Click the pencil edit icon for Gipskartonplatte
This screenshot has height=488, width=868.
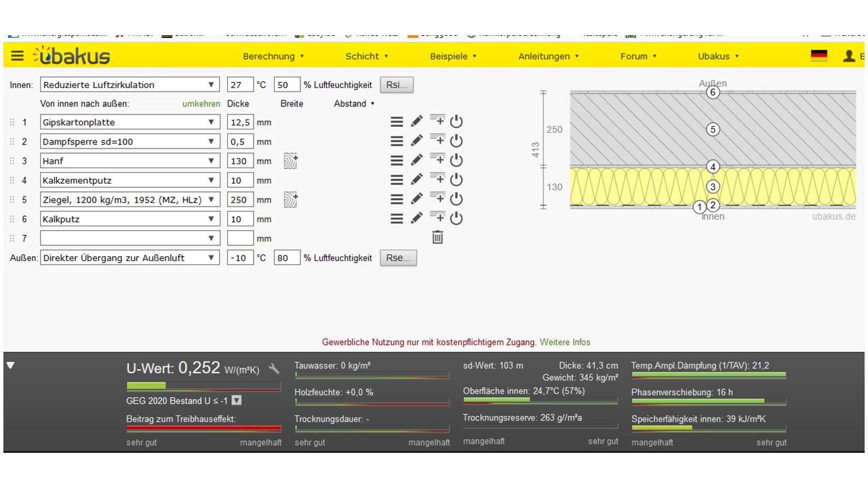click(x=416, y=122)
